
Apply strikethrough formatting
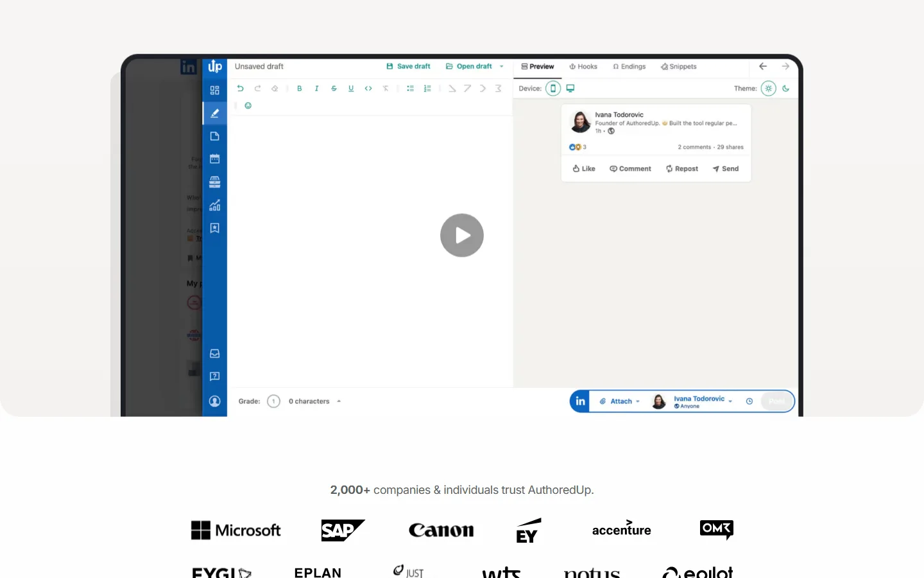click(334, 89)
